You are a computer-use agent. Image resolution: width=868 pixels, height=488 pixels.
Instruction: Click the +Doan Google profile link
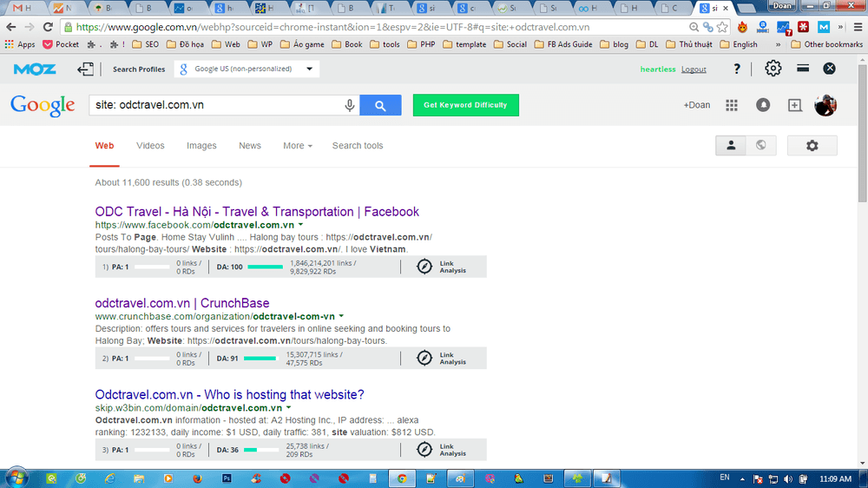click(x=696, y=105)
